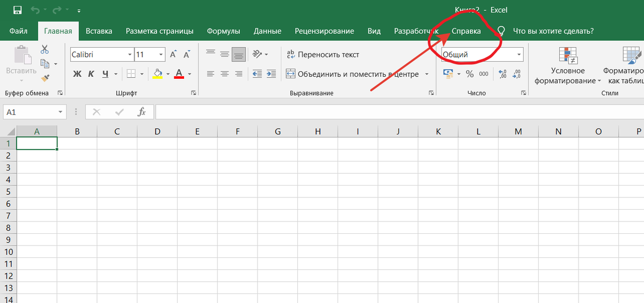644x303 pixels.
Task: Undo the last action
Action: [36, 10]
